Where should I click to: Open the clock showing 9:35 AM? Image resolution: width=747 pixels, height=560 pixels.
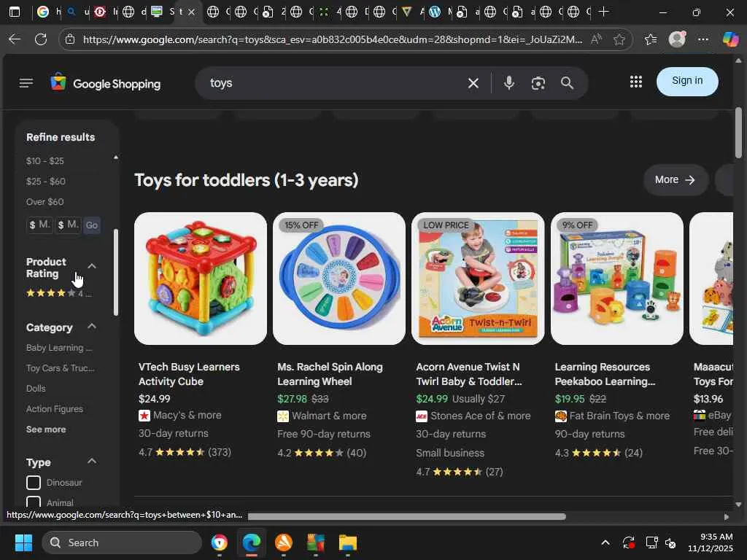click(710, 542)
